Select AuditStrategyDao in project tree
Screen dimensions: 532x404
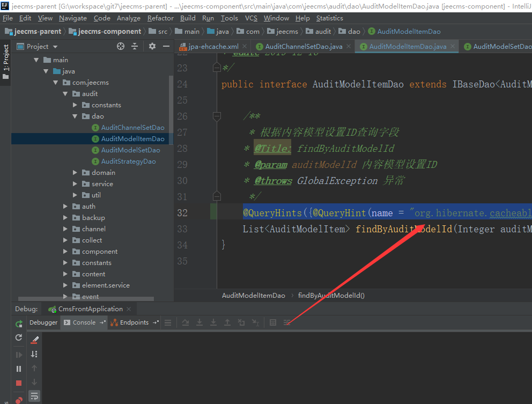[128, 161]
